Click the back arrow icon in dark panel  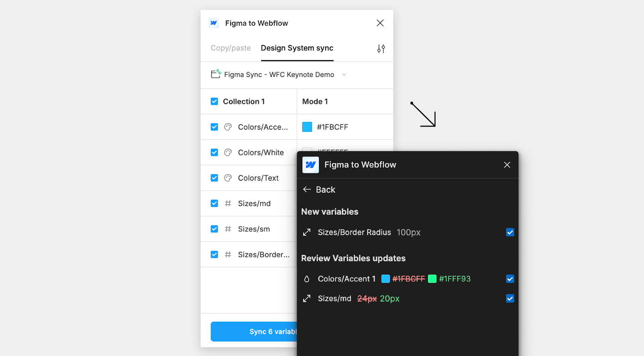coord(307,189)
